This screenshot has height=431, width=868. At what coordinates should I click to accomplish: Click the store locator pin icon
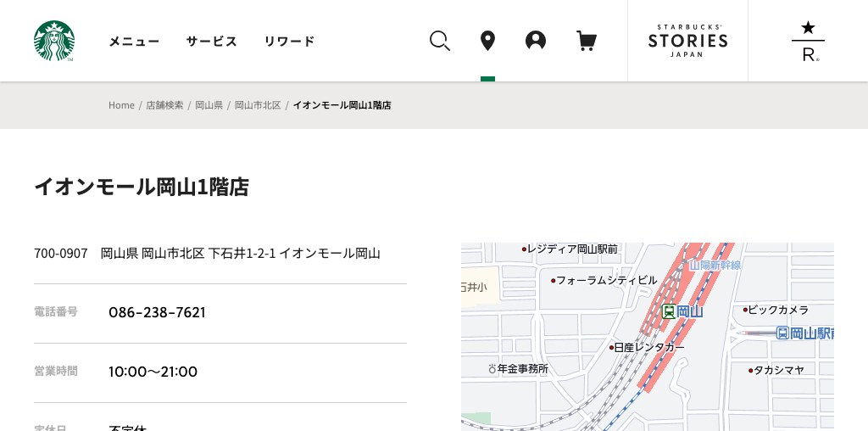(x=487, y=41)
